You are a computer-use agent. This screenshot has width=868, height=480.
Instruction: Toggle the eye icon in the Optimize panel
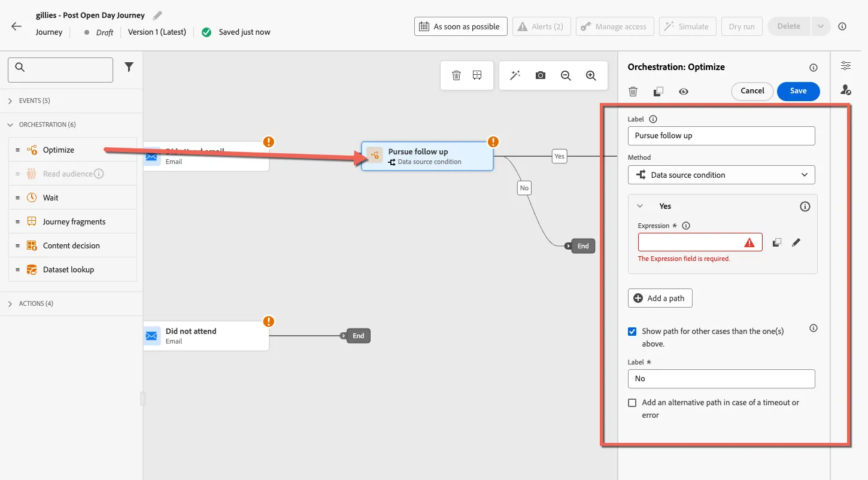684,92
